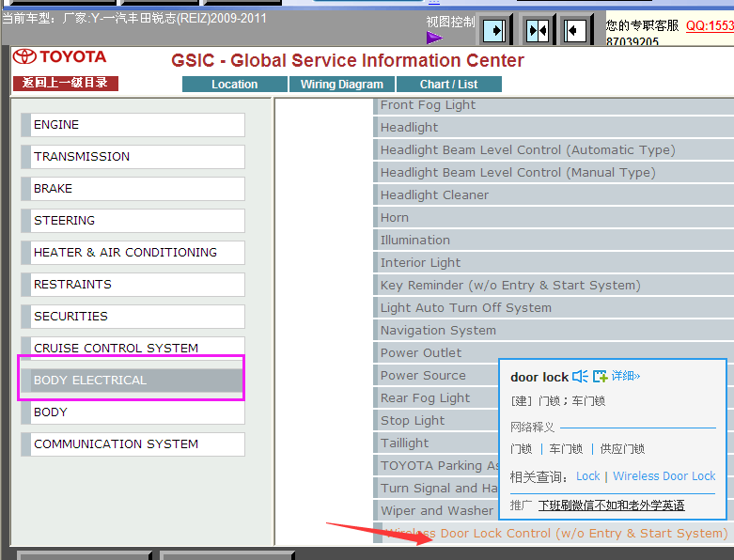734x560 pixels.
Task: Open Power Outlet entry
Action: click(x=554, y=352)
